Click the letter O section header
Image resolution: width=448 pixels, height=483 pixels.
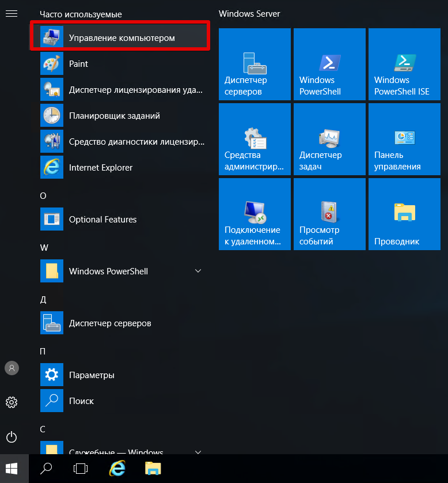[x=43, y=196]
